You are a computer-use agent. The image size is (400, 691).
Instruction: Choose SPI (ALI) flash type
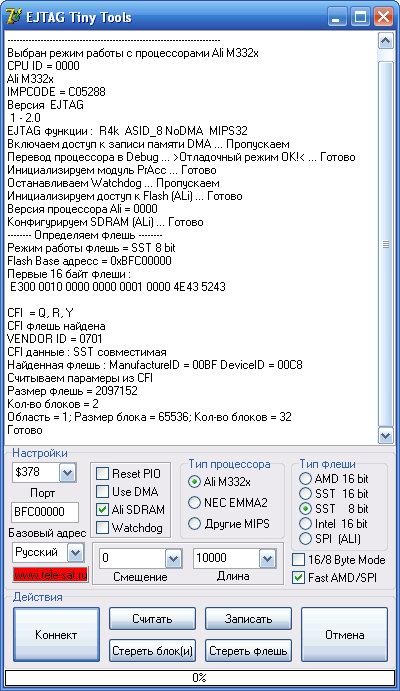coord(305,539)
